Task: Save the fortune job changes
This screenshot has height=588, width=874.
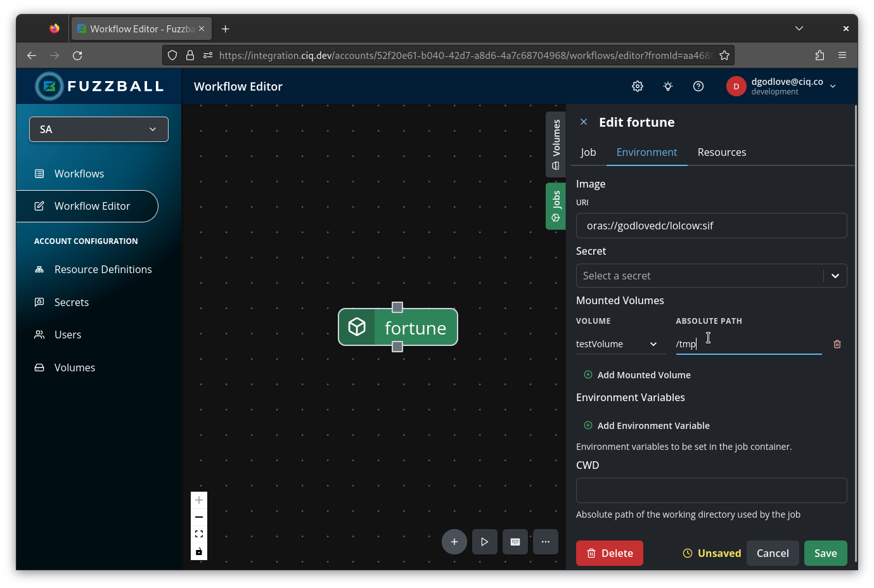Action: click(x=825, y=553)
